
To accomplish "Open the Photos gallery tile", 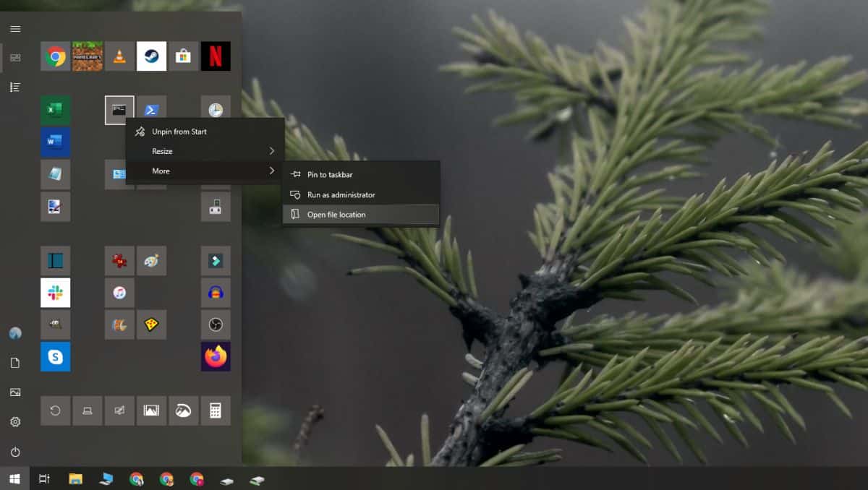I will (x=151, y=411).
